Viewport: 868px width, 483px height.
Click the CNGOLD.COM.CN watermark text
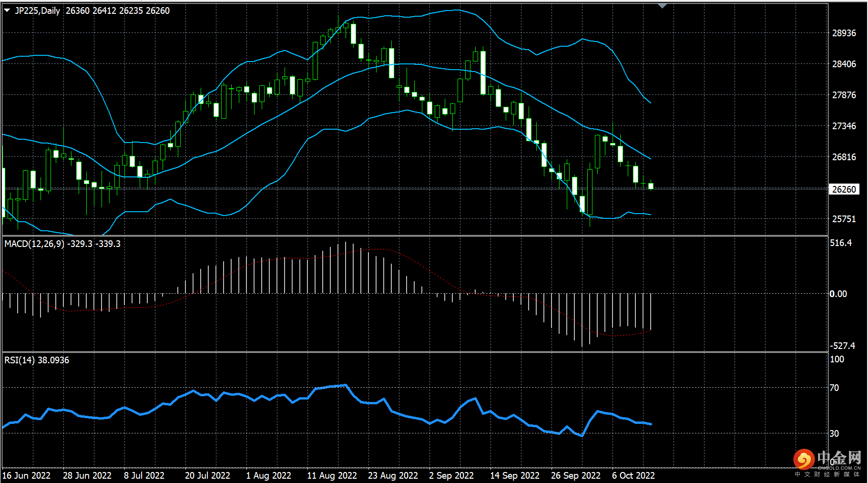[x=839, y=468]
